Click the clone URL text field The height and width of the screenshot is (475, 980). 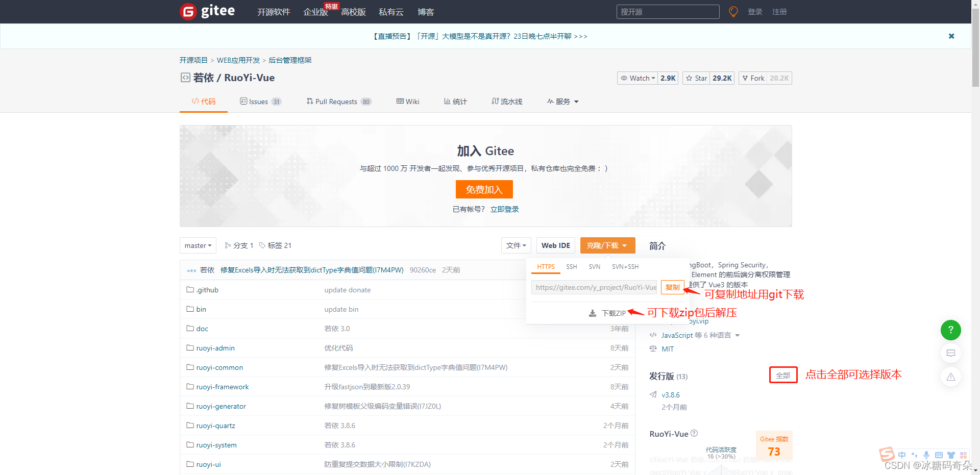[594, 287]
